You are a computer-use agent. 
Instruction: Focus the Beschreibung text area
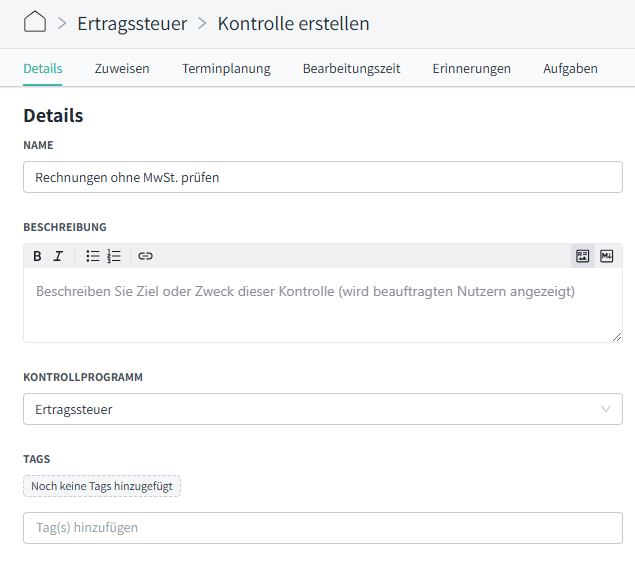point(323,305)
